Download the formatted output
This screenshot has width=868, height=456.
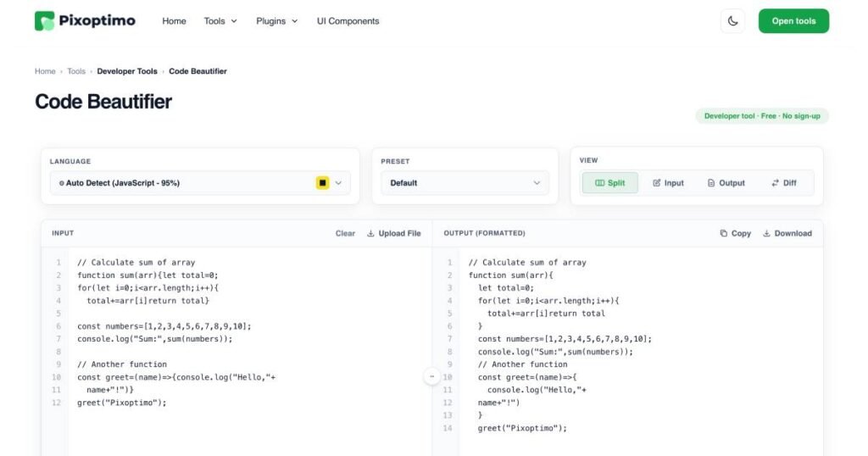tap(787, 234)
